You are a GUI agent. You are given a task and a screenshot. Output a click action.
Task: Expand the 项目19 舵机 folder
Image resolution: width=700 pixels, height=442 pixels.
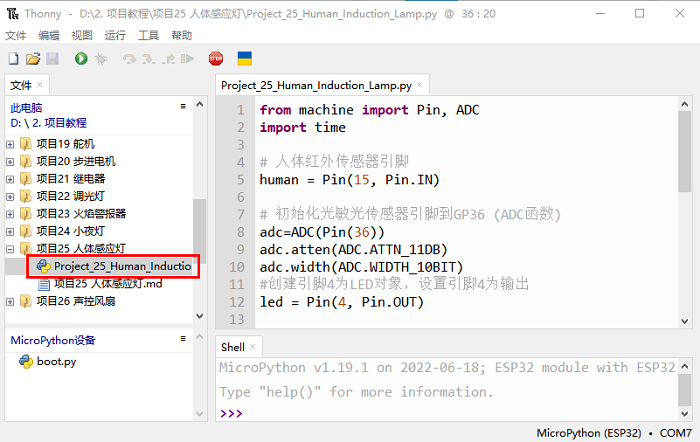click(11, 144)
